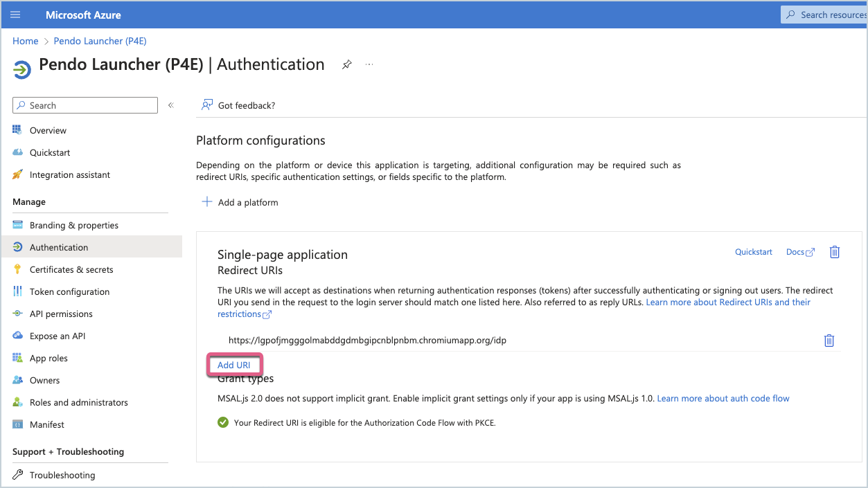Delete the Single-page application platform
This screenshot has height=488, width=868.
click(x=835, y=252)
